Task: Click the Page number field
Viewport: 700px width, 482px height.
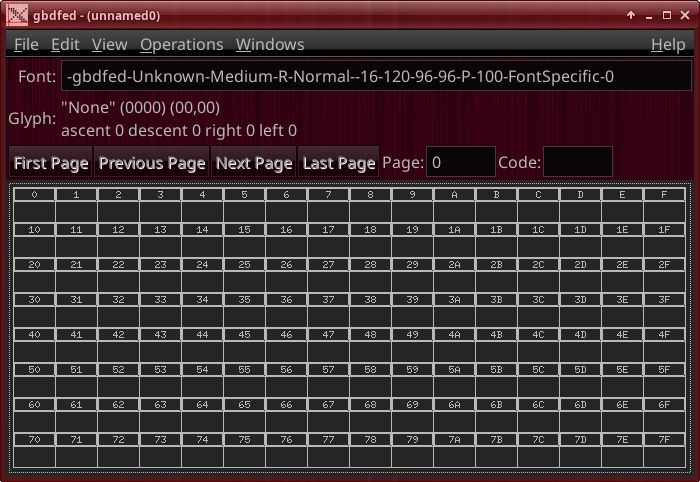Action: (460, 162)
